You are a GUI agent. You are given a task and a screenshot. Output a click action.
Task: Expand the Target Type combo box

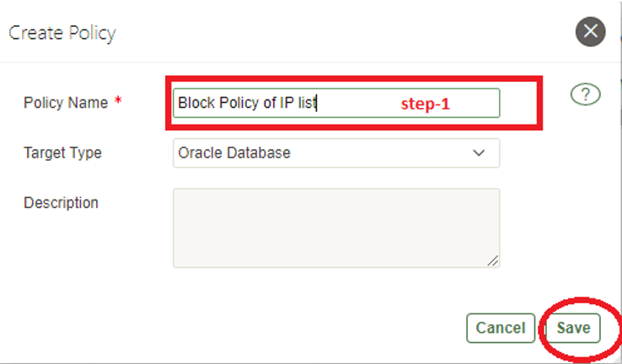click(335, 153)
